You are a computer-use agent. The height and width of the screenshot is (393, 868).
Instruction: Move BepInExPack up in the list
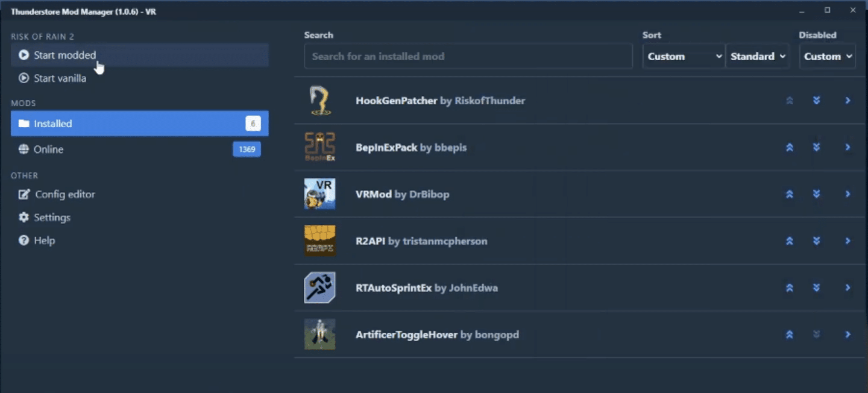click(x=789, y=147)
